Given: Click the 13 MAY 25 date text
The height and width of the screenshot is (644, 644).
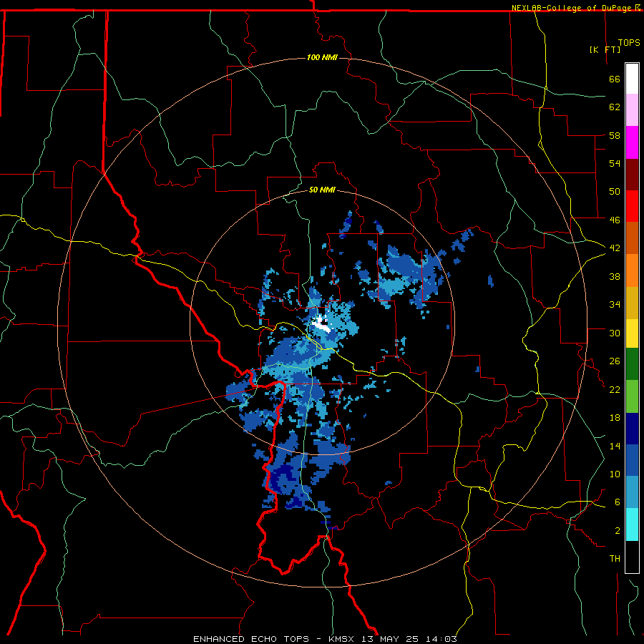Looking at the screenshot, I should pyautogui.click(x=390, y=639).
